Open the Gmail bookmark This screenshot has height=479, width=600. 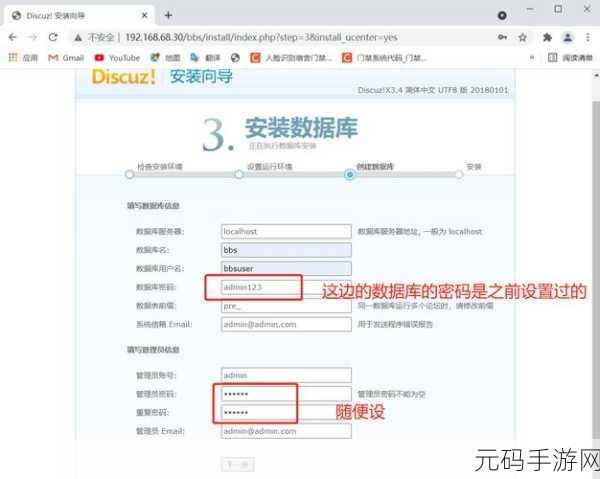pyautogui.click(x=66, y=58)
